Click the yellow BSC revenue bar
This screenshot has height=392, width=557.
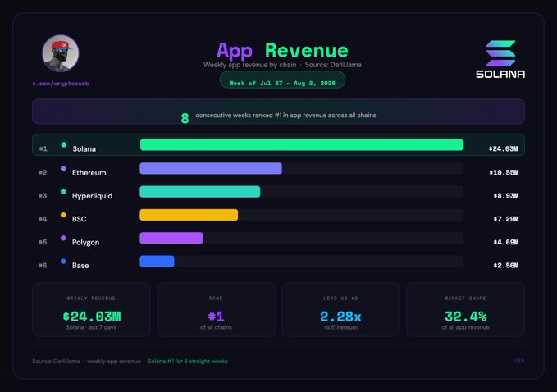point(189,215)
